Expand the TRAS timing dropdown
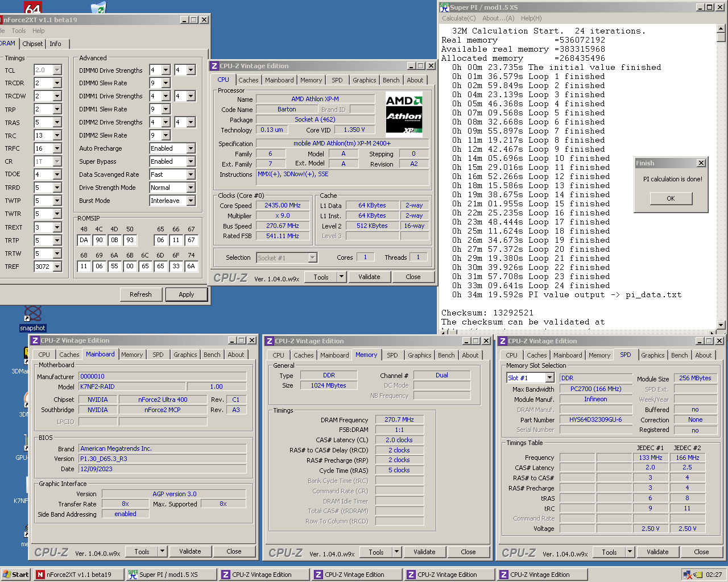 click(x=57, y=123)
